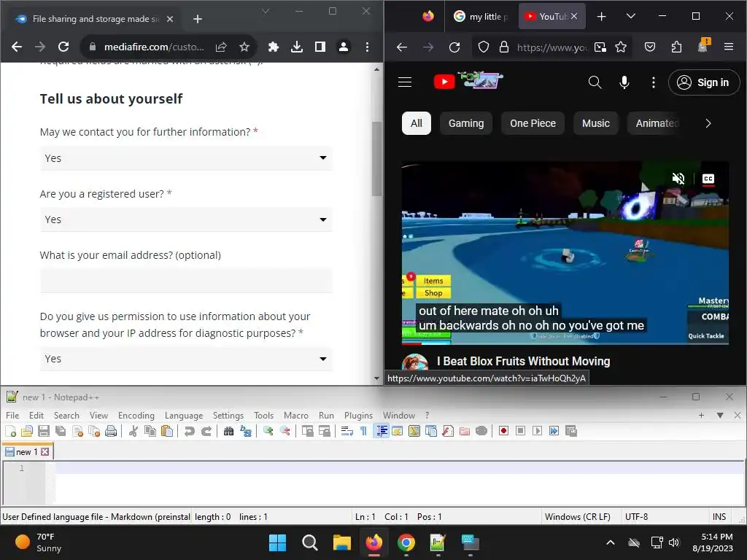Screen dimensions: 747x560
Task: Close the 'new 1' tab in Notepad++
Action: click(44, 452)
